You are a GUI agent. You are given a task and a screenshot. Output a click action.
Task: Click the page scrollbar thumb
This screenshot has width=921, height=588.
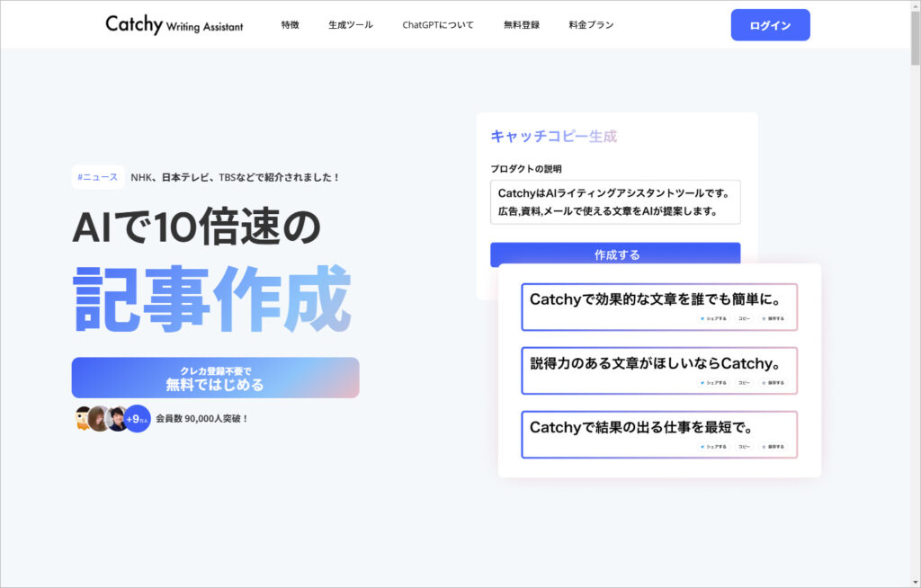tap(915, 38)
